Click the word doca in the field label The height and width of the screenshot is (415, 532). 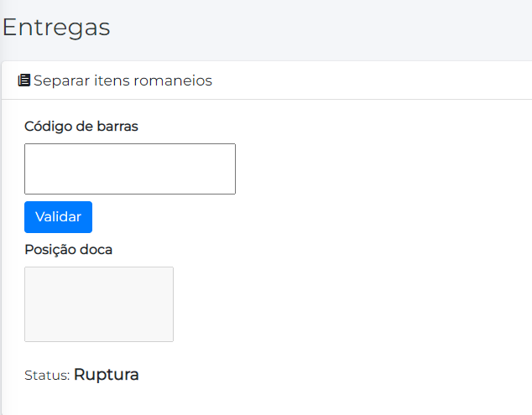click(96, 249)
